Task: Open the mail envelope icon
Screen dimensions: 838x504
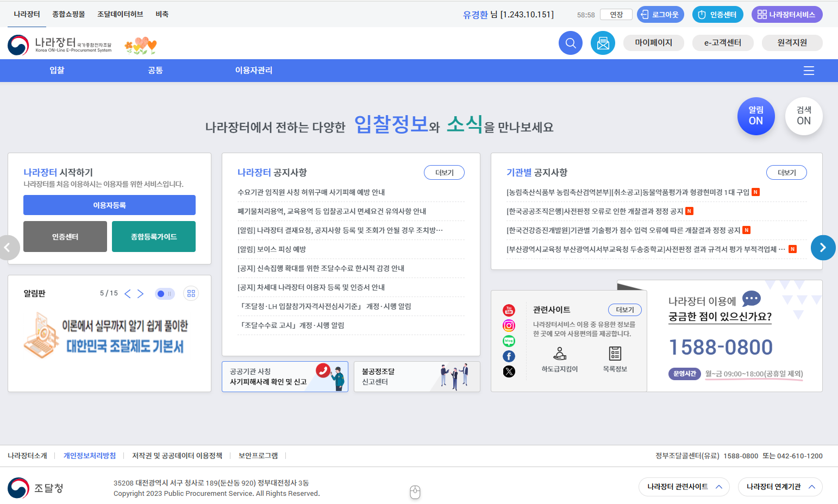Action: point(603,43)
